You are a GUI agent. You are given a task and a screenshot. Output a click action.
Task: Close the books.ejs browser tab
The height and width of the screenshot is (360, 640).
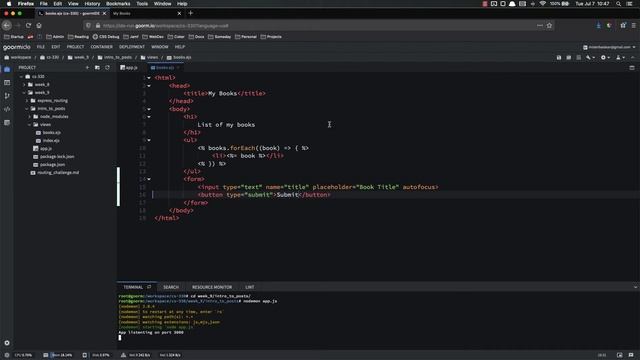[104, 13]
